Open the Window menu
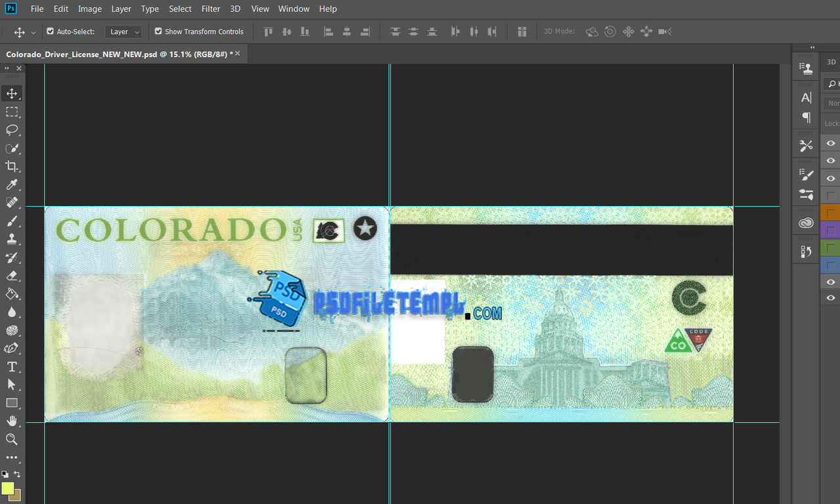This screenshot has width=840, height=504. point(293,9)
